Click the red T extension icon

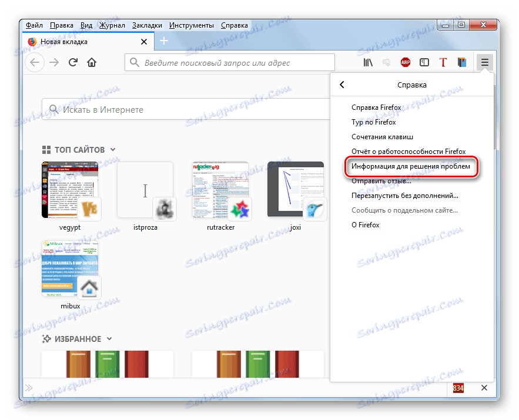[x=443, y=62]
